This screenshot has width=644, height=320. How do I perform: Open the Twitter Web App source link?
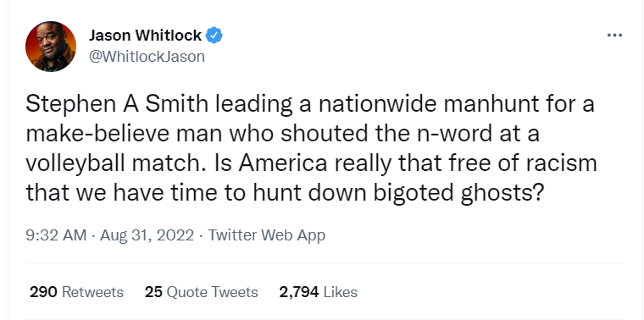[x=267, y=235]
